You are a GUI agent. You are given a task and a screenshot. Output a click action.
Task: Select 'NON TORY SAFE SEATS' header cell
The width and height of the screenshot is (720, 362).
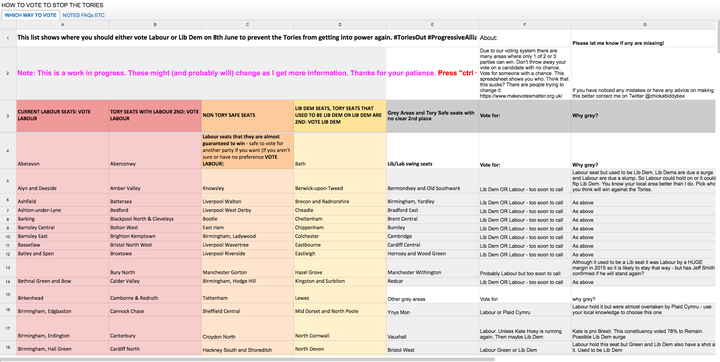tap(248, 116)
